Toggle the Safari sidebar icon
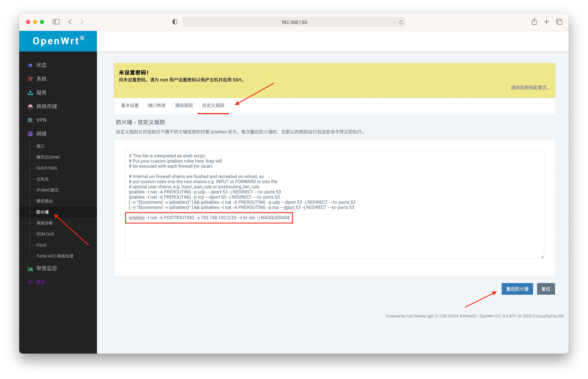 click(56, 22)
